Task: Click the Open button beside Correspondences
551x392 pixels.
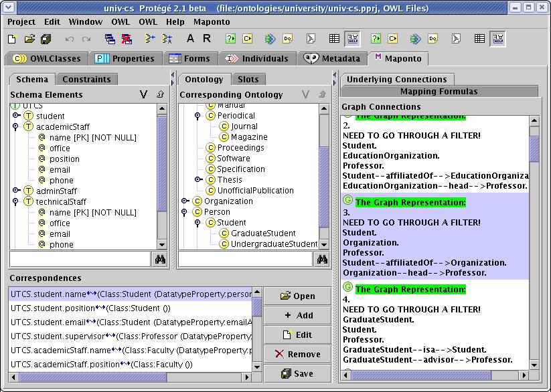Action: point(297,296)
